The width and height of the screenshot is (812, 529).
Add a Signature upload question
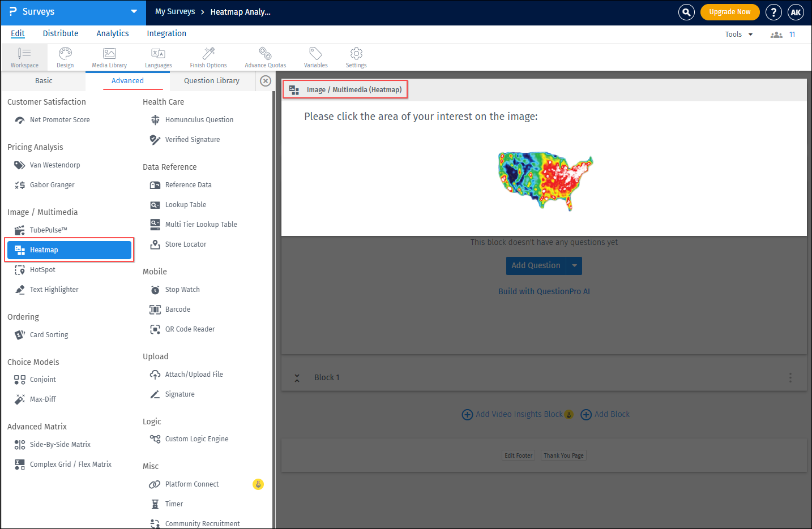[x=172, y=394]
